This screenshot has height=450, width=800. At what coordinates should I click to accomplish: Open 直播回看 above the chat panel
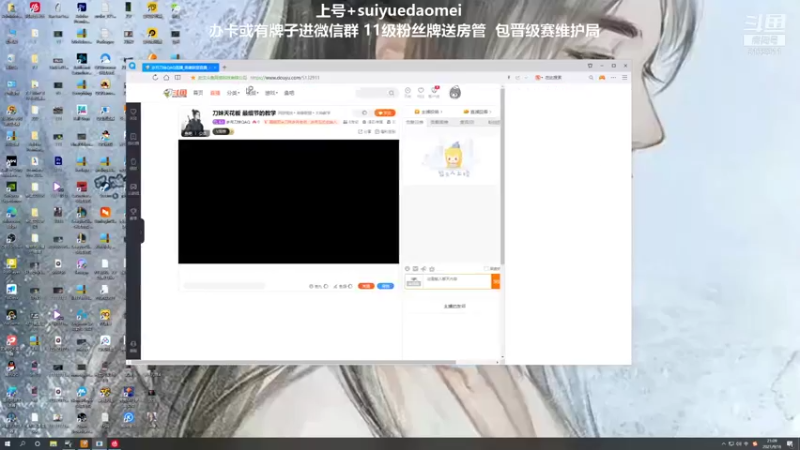coord(477,112)
